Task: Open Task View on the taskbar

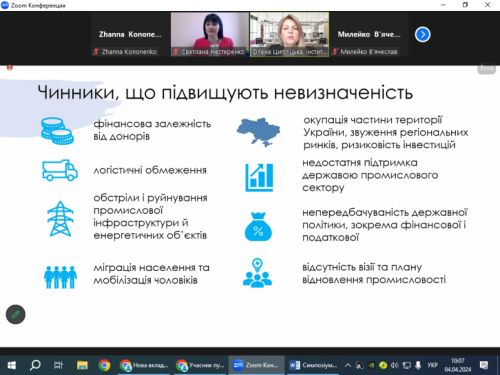Action: coord(58,366)
